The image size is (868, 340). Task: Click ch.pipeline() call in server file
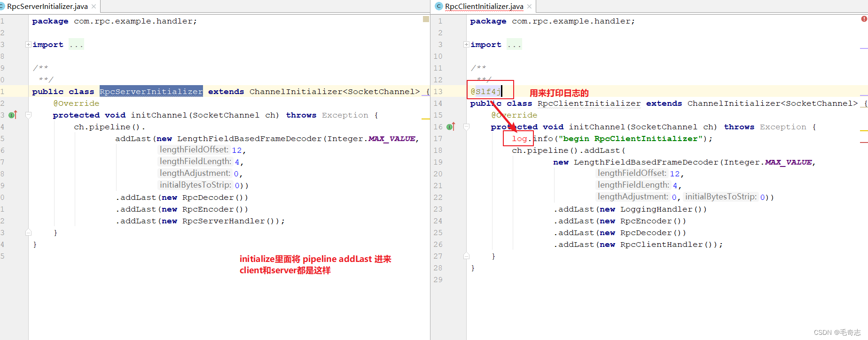(109, 127)
